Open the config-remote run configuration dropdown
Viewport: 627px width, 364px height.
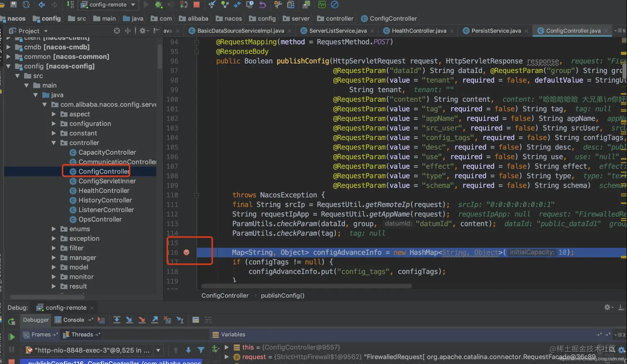tap(108, 5)
